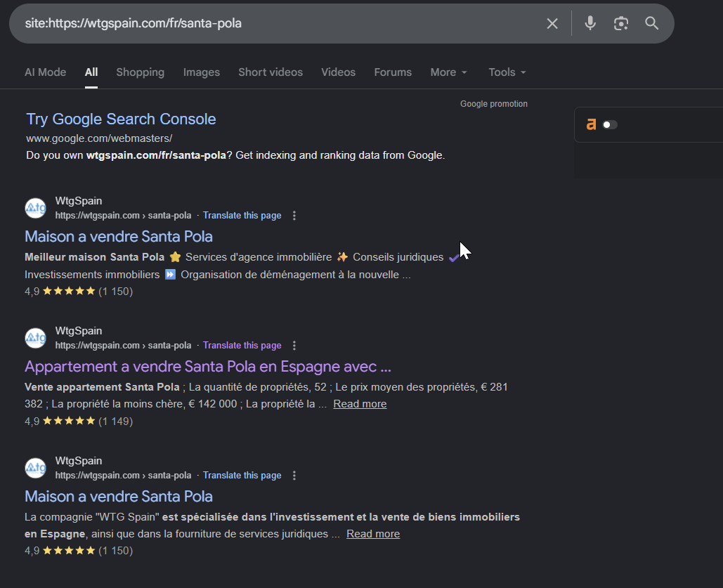The image size is (723, 588).
Task: Open search by image camera icon
Action: point(620,23)
